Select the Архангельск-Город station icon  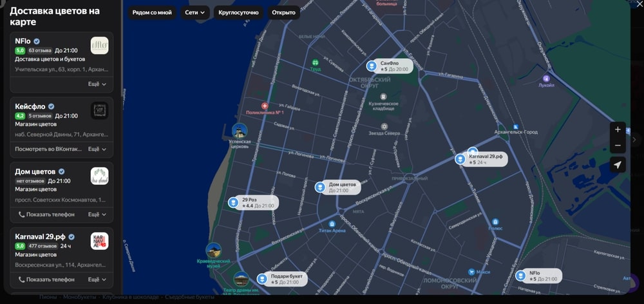pyautogui.click(x=516, y=127)
